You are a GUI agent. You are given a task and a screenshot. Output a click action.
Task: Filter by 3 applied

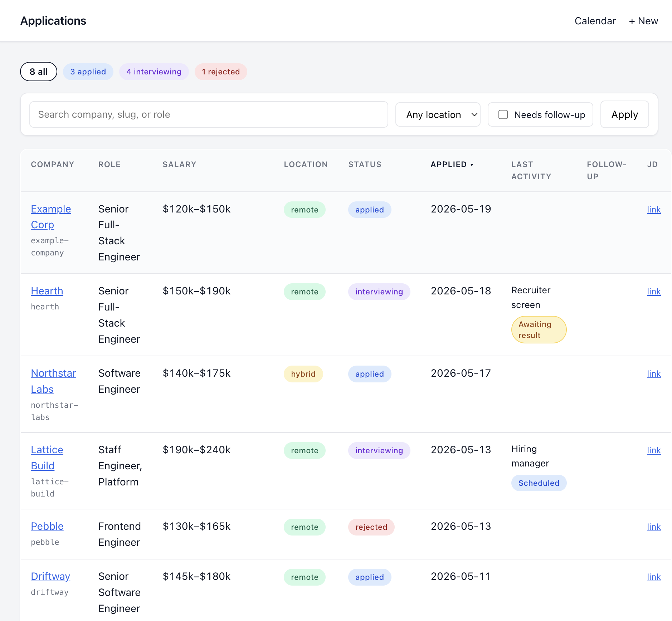88,72
